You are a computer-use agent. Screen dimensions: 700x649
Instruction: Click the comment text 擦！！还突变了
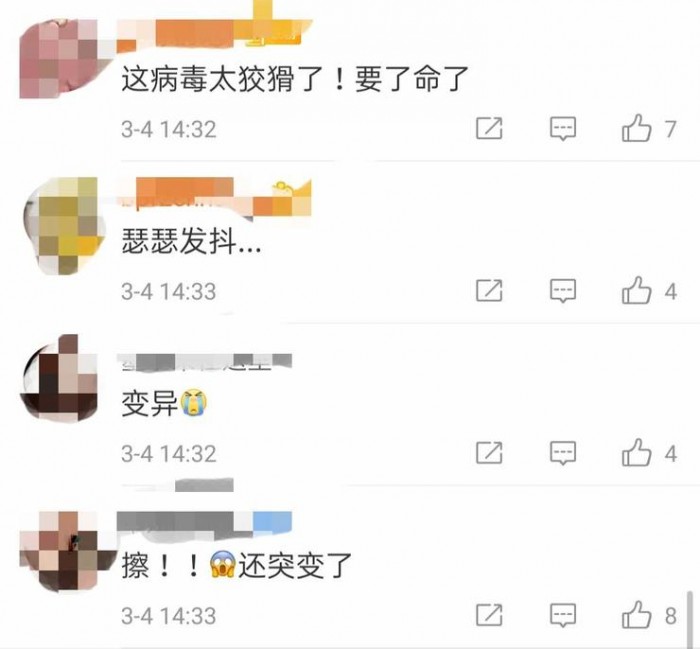(x=237, y=565)
